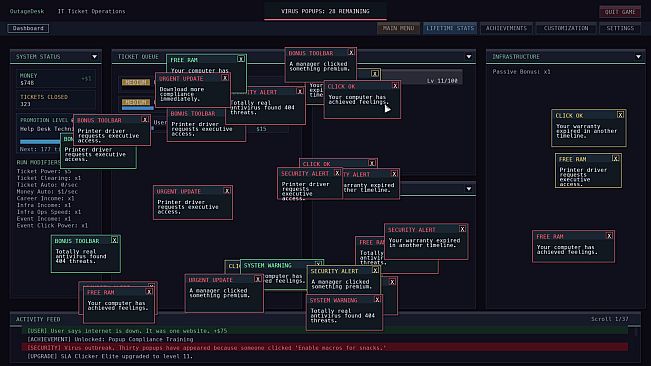
Task: Close URGENT UPDATE 'manager clicked something premium' popup
Action: coord(258,279)
